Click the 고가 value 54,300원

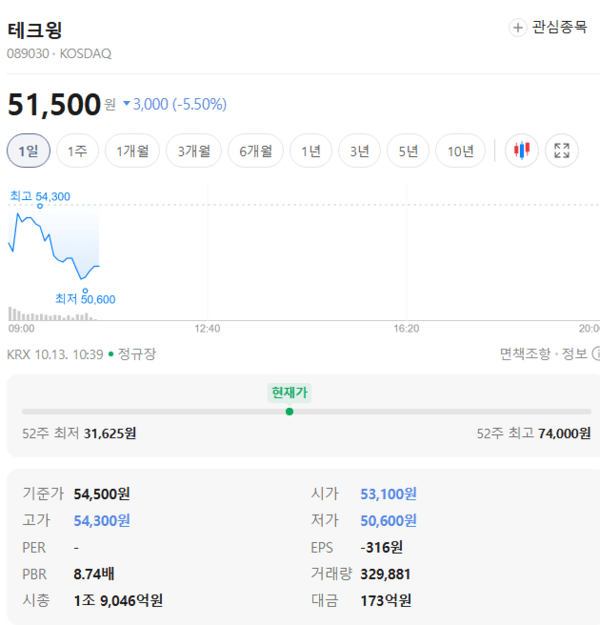tap(102, 521)
